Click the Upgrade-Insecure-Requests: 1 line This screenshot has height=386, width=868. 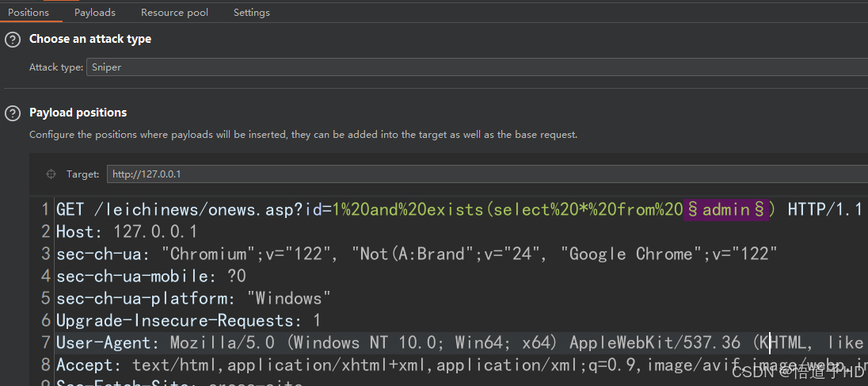[x=188, y=320]
